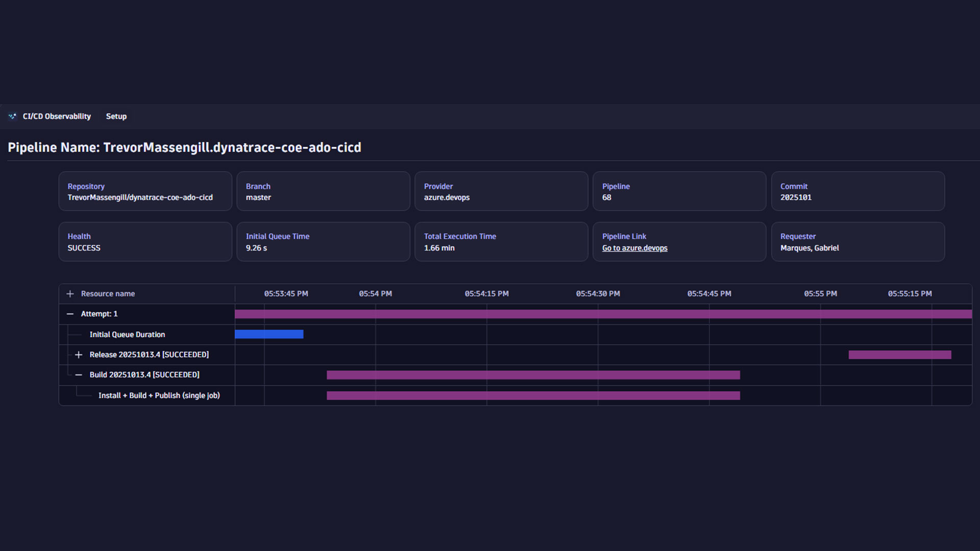Viewport: 980px width, 551px height.
Task: Open the CI/CD Observability menu entry
Action: coord(57,116)
